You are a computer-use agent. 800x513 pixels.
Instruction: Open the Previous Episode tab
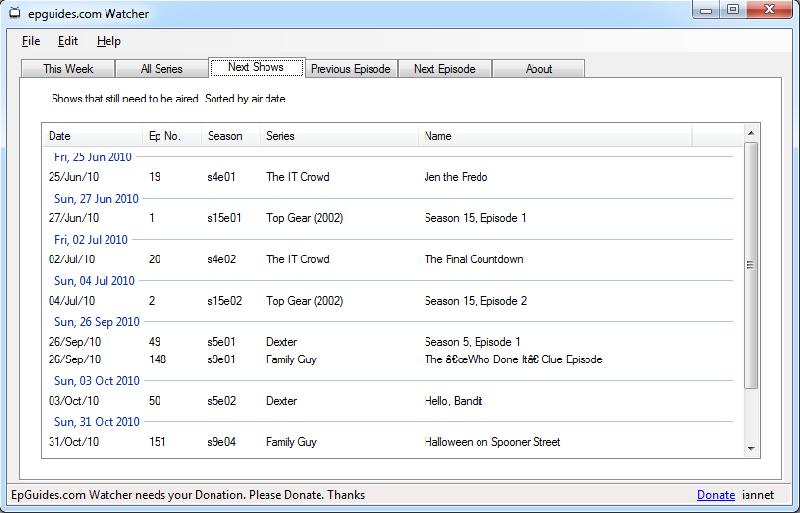click(351, 69)
